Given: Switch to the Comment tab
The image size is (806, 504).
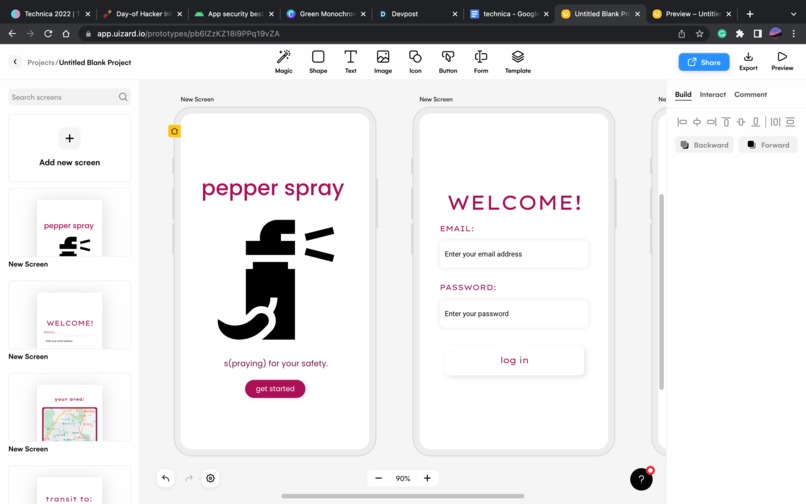Looking at the screenshot, I should pyautogui.click(x=750, y=95).
